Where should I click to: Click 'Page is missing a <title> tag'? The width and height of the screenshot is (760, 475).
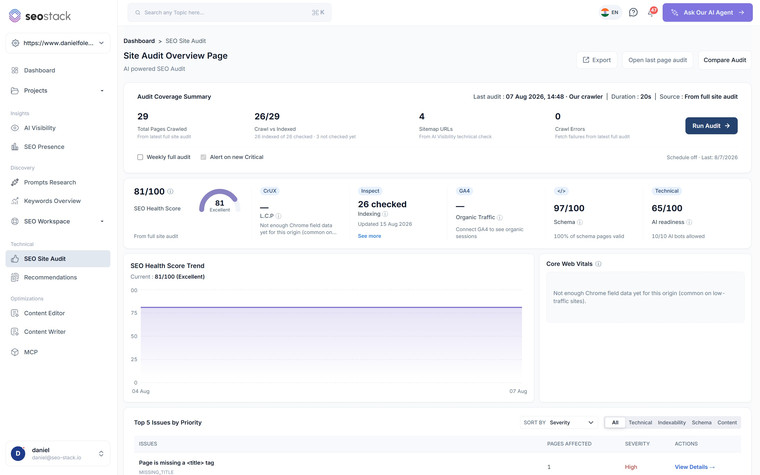click(x=176, y=463)
